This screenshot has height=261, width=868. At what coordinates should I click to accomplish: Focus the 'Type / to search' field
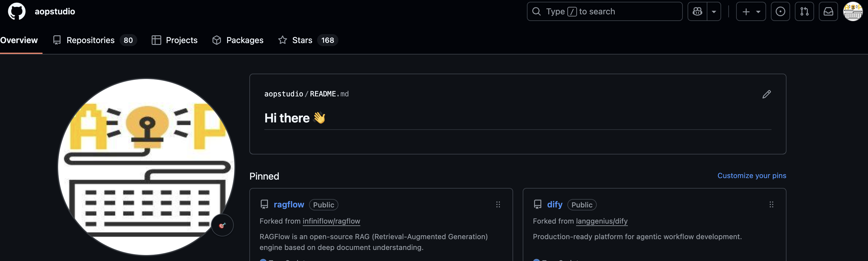(x=605, y=11)
